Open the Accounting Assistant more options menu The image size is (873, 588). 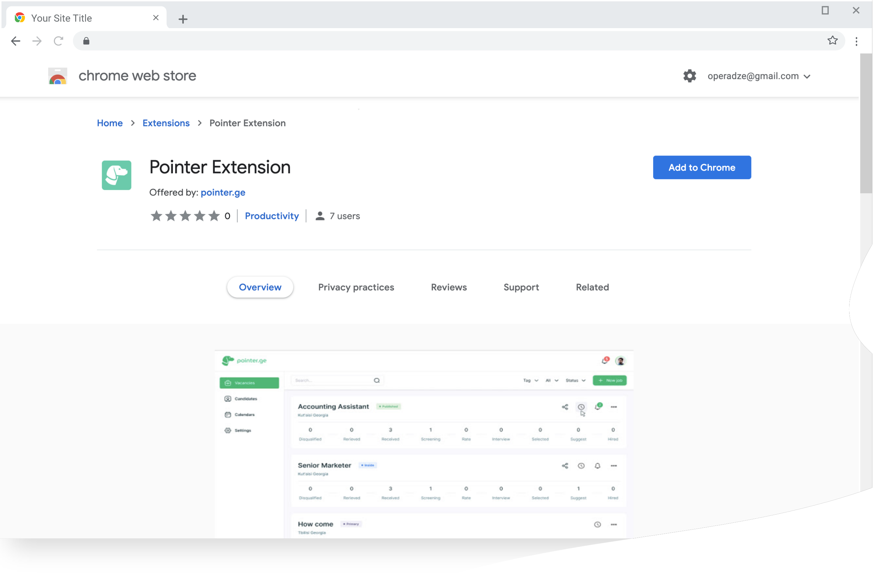614,407
